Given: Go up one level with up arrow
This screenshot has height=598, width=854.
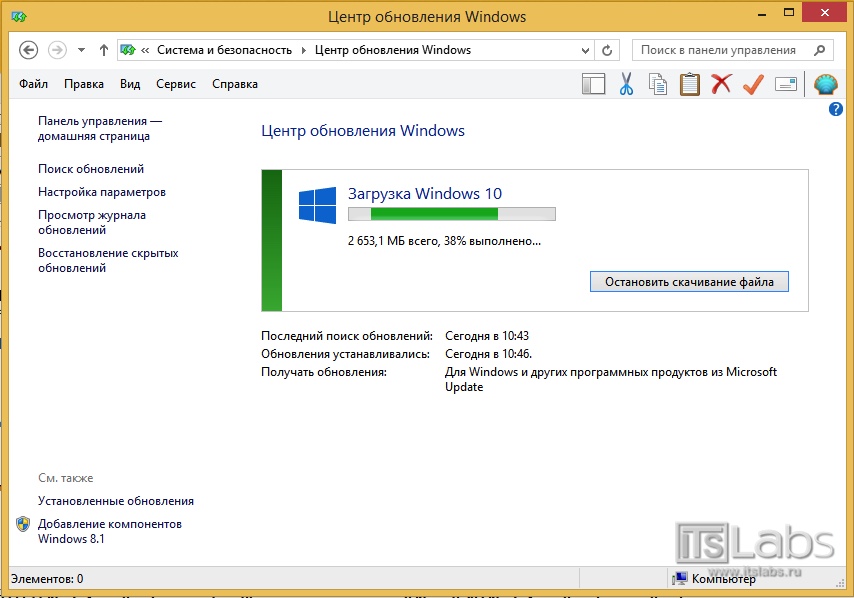Looking at the screenshot, I should [x=103, y=50].
